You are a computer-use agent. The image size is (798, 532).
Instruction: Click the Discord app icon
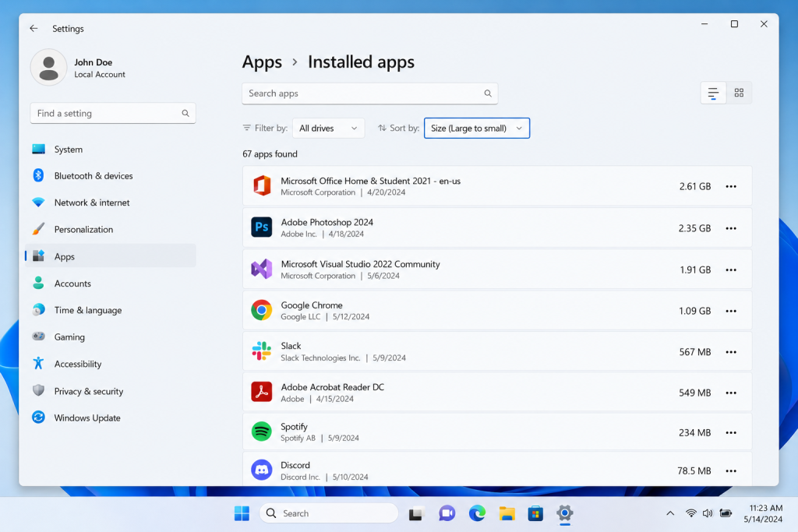[x=262, y=470]
